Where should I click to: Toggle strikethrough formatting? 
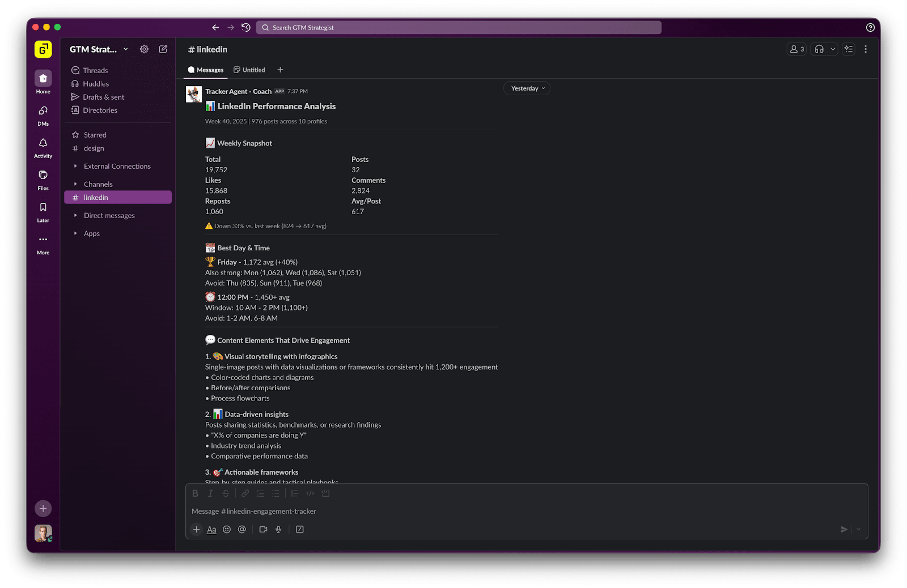coord(226,493)
